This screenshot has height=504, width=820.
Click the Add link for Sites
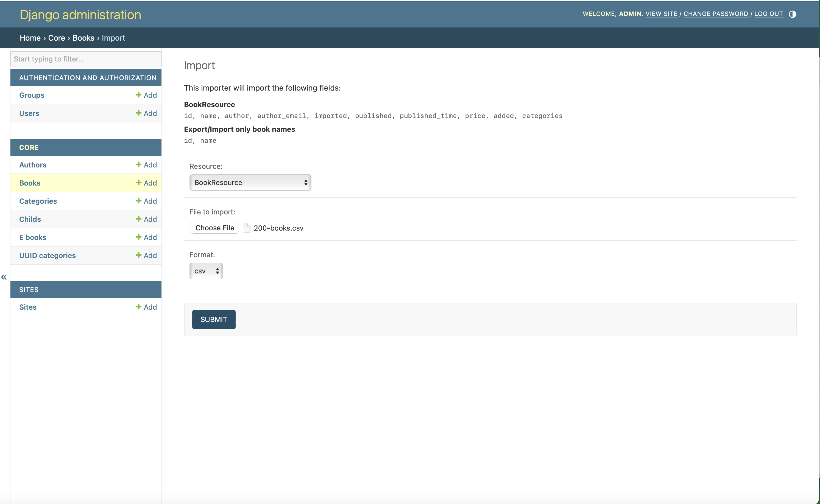click(146, 307)
